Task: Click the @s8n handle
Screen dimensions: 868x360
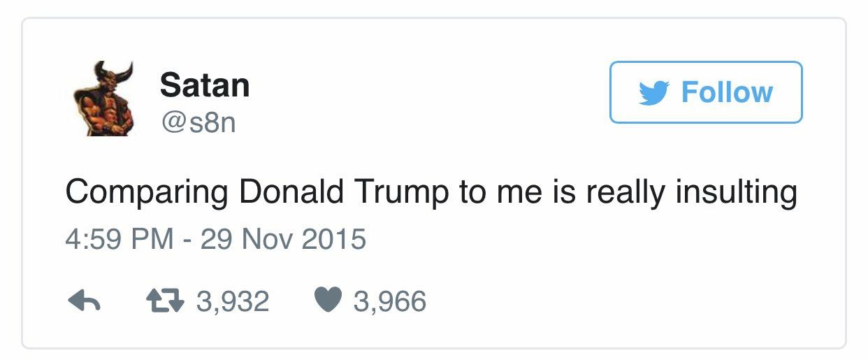Action: point(198,123)
